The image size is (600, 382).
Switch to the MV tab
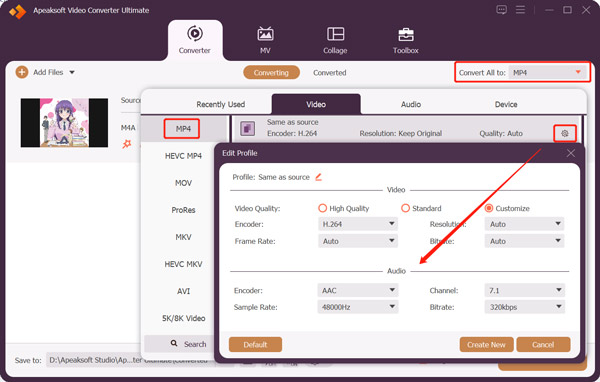click(265, 40)
